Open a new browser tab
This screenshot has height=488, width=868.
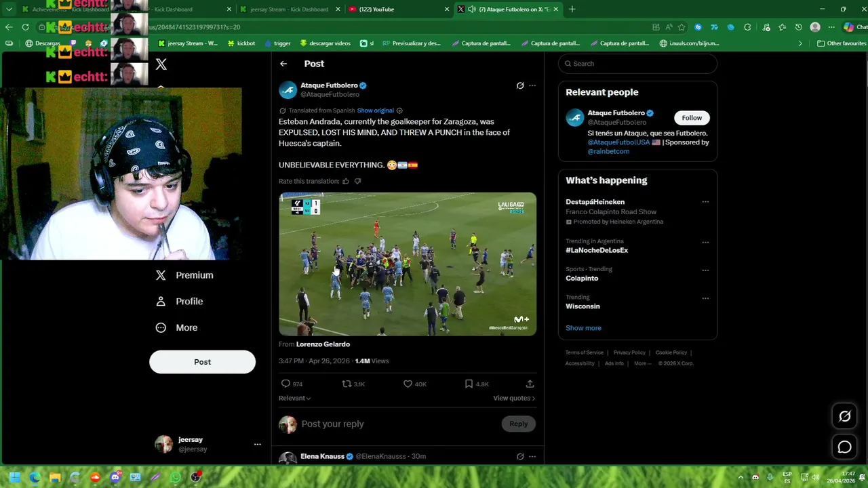point(572,9)
